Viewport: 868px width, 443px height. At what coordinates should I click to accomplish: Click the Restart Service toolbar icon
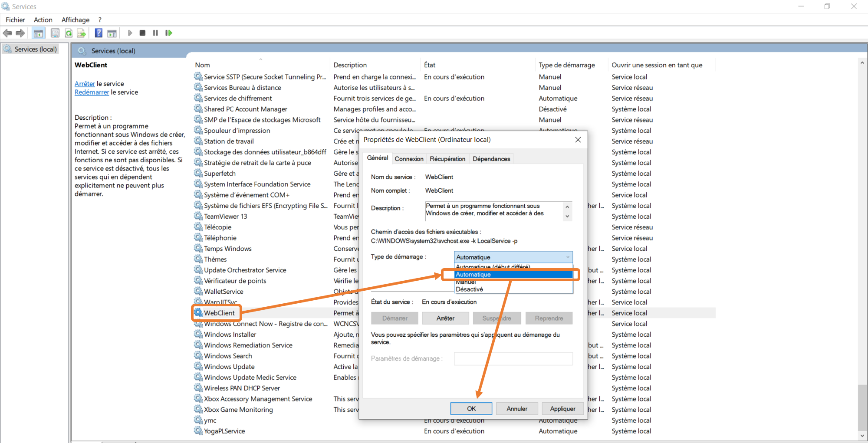point(169,33)
